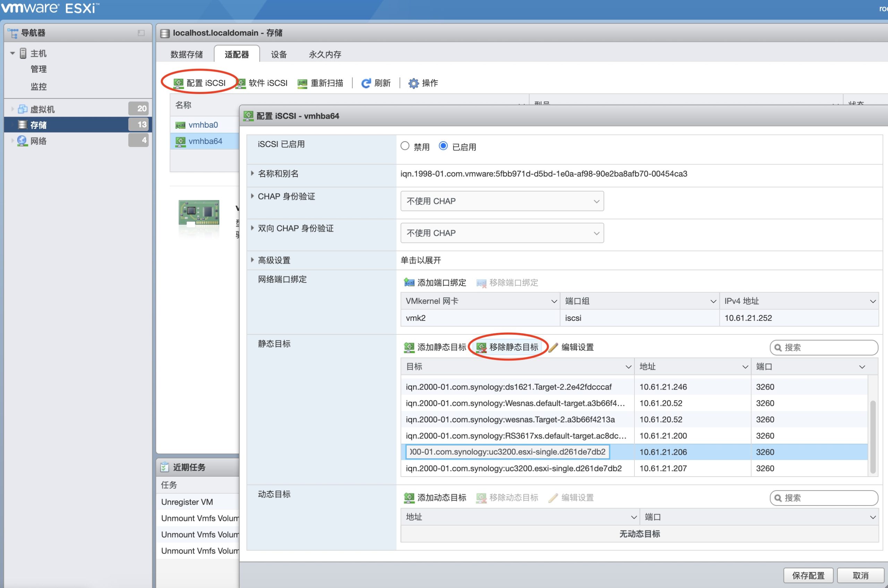
Task: Click the static target Edit settings pencil
Action: pos(553,347)
